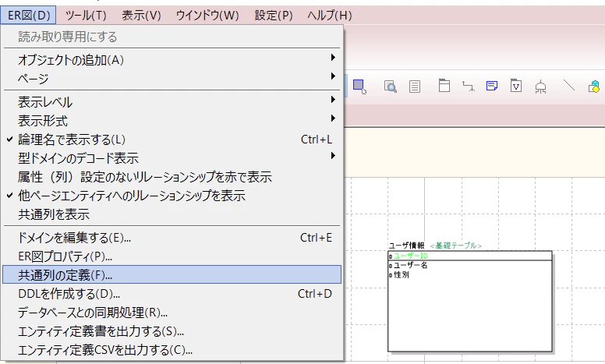Click the '<基礎テーブル>' entity tag
The image size is (605, 364).
point(455,246)
